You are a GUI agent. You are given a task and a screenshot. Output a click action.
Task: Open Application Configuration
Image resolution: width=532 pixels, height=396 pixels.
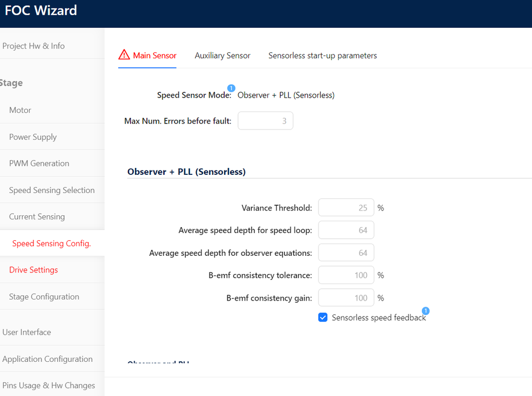click(x=47, y=359)
